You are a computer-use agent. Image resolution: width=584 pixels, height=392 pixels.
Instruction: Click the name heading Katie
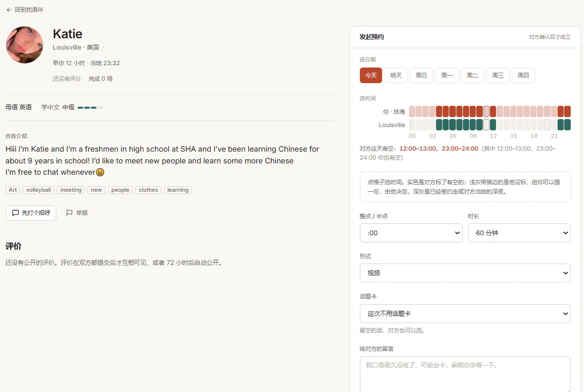click(x=68, y=34)
